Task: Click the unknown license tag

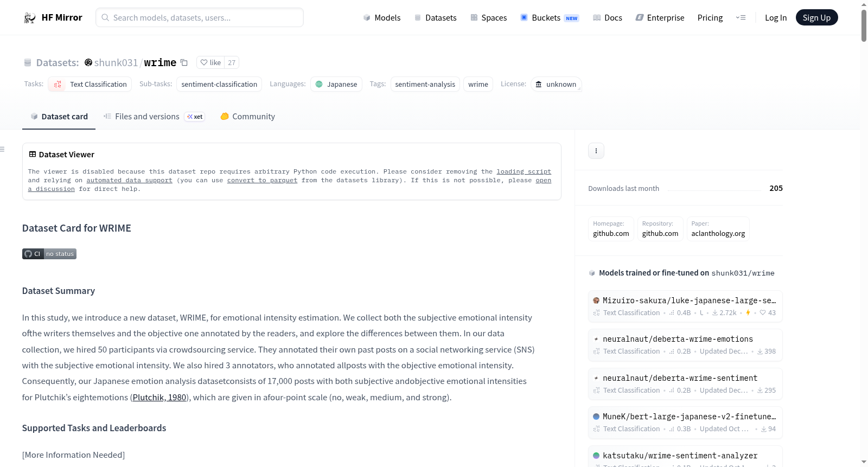Action: 556,84
